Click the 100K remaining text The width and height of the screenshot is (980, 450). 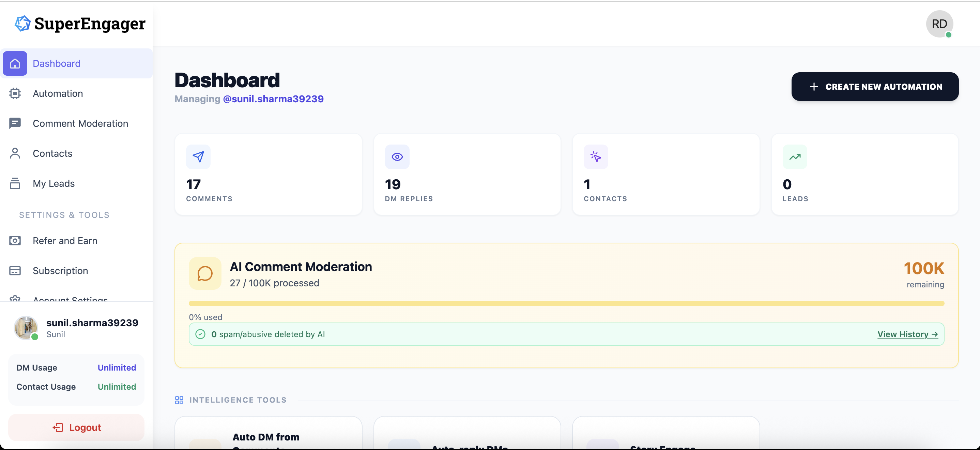924,274
